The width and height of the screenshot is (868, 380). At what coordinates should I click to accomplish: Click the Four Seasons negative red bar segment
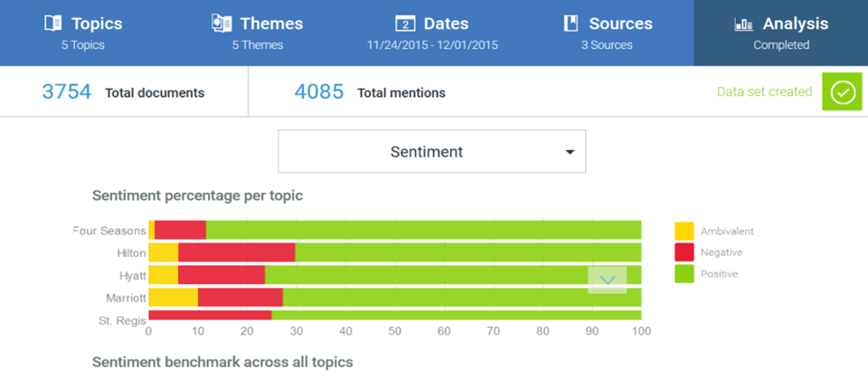click(x=180, y=230)
